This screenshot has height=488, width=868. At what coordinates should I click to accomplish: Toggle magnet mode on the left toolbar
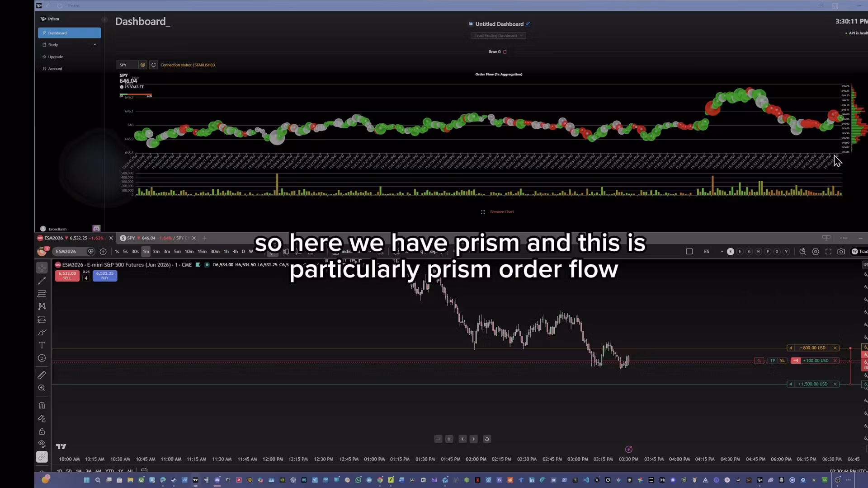(42, 405)
